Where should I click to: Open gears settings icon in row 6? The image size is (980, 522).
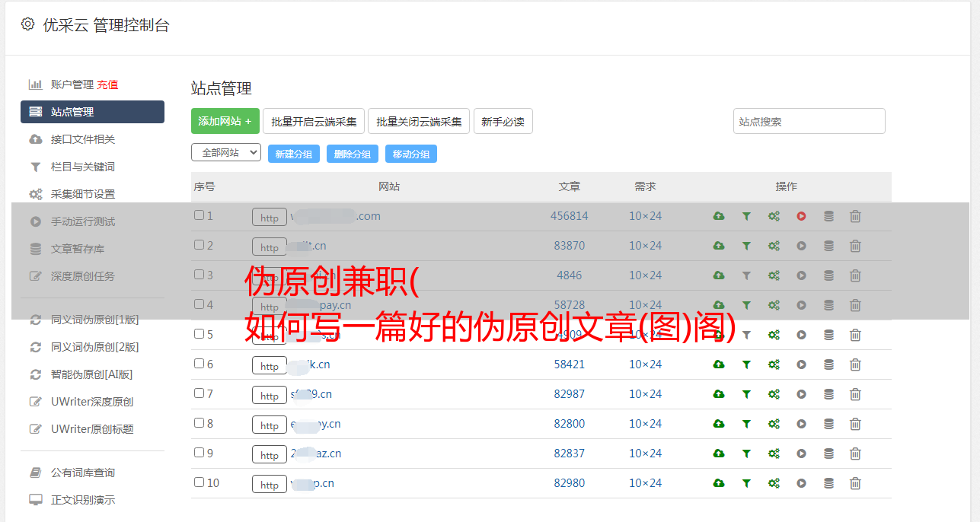pyautogui.click(x=774, y=364)
